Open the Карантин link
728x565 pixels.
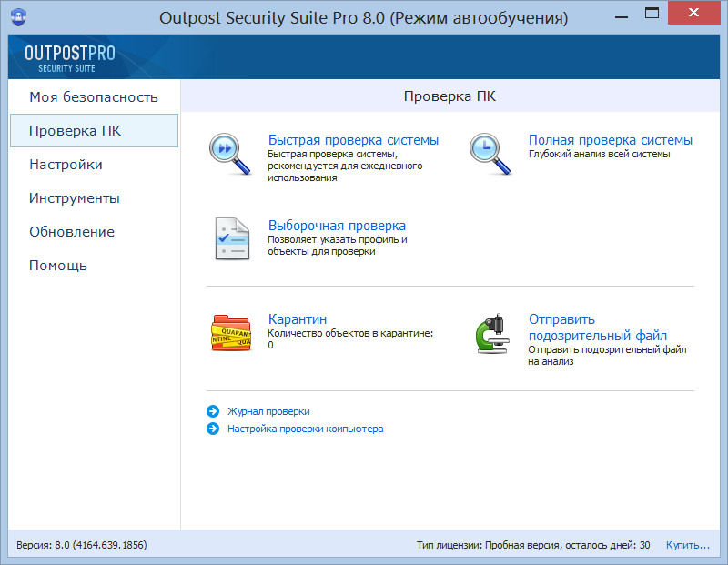[x=298, y=319]
